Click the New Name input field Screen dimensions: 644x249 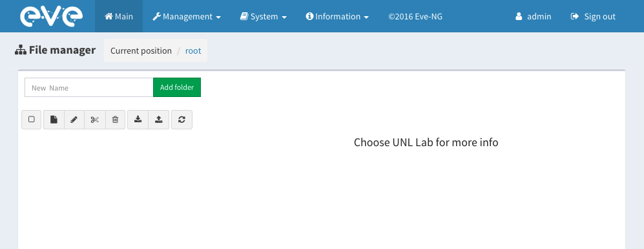point(89,88)
